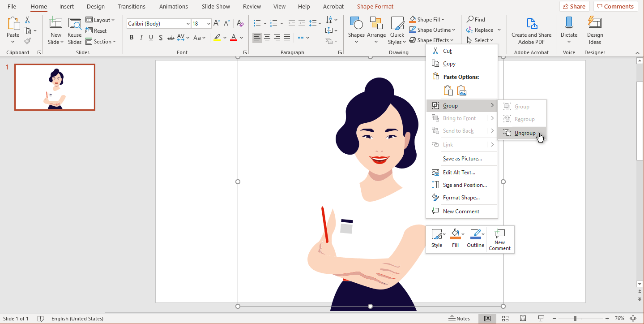Image resolution: width=644 pixels, height=324 pixels.
Task: Click Fill color button in mini toolbar
Action: pyautogui.click(x=456, y=238)
